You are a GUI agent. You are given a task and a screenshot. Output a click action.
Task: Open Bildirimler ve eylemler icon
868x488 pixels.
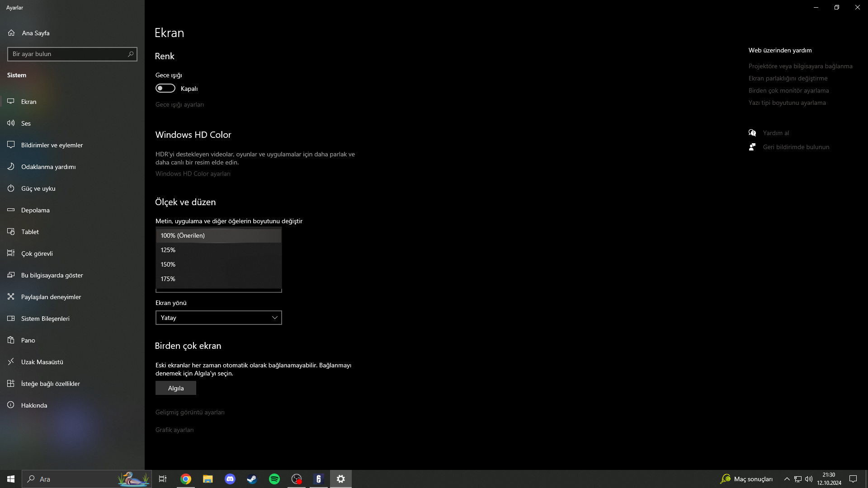tap(11, 145)
